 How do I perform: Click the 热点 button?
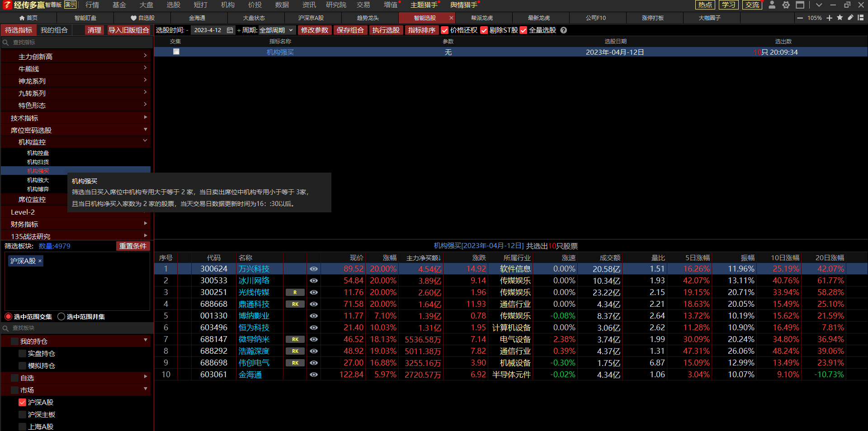pos(705,5)
